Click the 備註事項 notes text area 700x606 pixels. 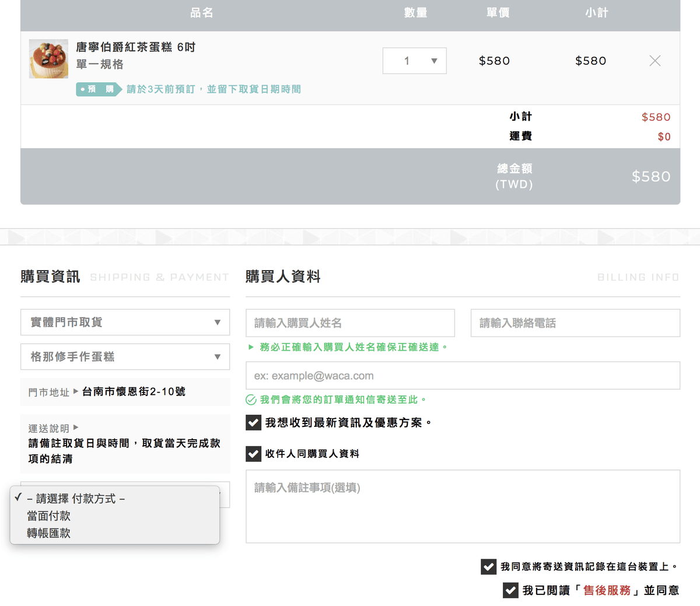click(463, 506)
